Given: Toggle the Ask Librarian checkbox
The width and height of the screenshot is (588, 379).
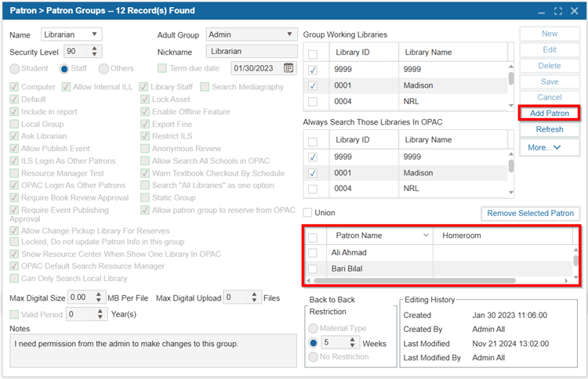Looking at the screenshot, I should coord(14,136).
